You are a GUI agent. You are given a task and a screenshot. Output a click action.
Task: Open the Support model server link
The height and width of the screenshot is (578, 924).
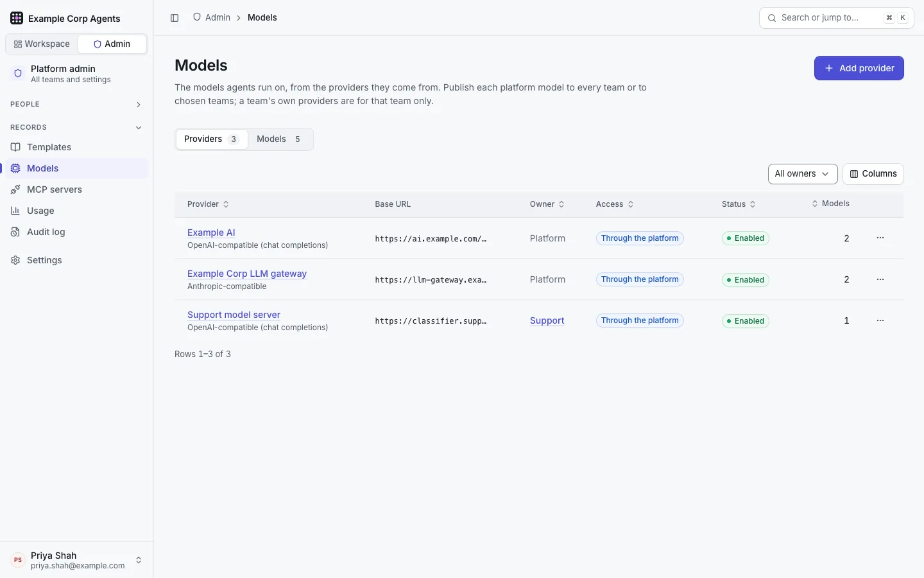pyautogui.click(x=234, y=315)
